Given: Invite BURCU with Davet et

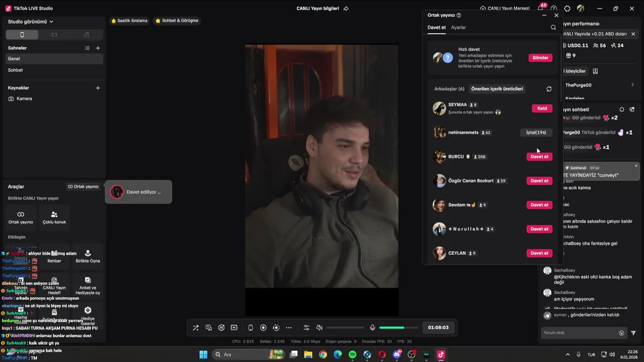Looking at the screenshot, I should [539, 157].
